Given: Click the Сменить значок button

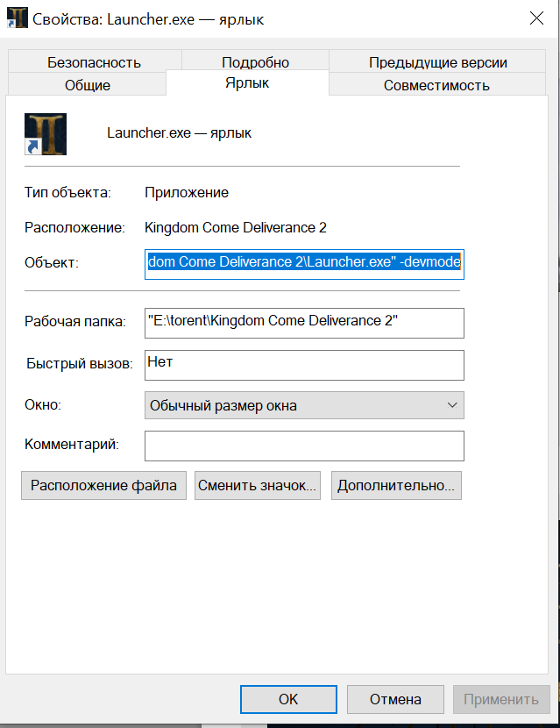Looking at the screenshot, I should point(258,486).
